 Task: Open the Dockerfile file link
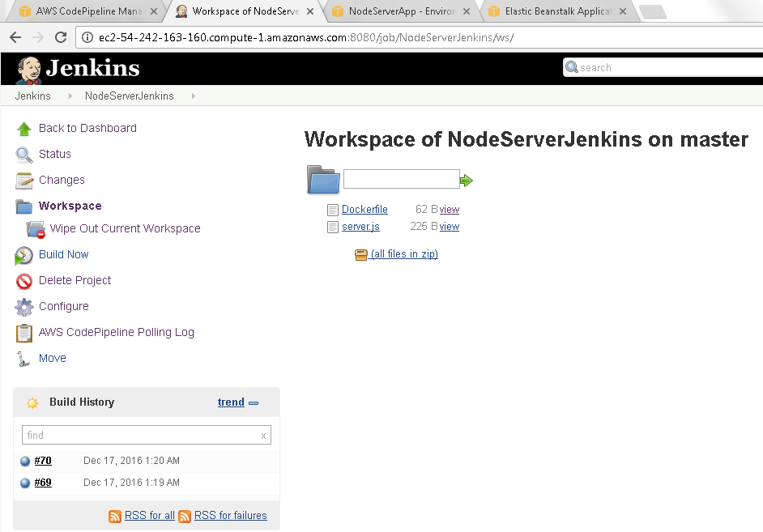(x=364, y=209)
